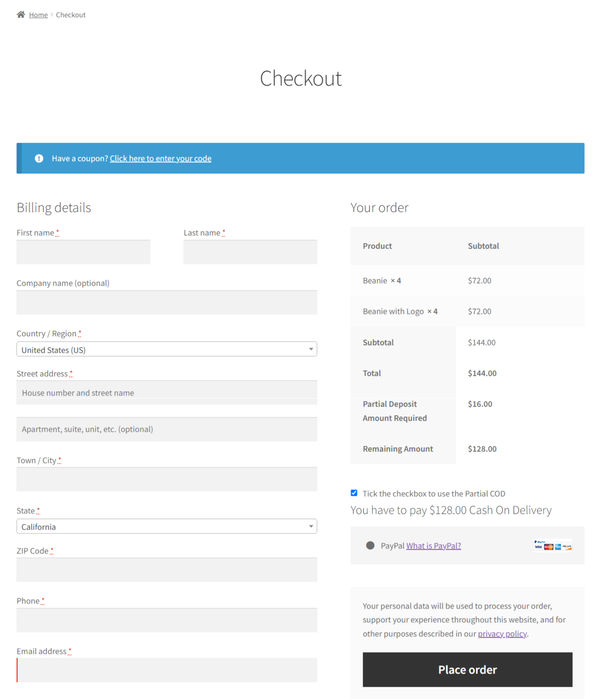
Task: Click the home icon in the breadcrumb
Action: pos(20,14)
